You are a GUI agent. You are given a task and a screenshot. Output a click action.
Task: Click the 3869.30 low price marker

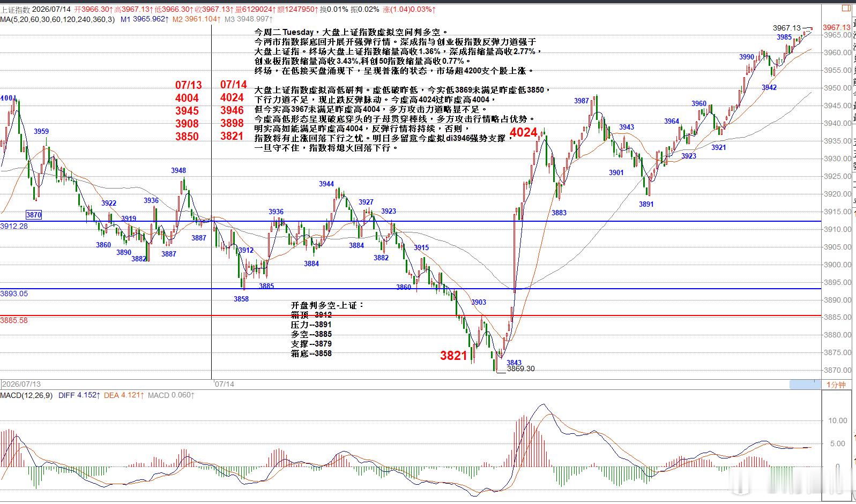pos(520,368)
